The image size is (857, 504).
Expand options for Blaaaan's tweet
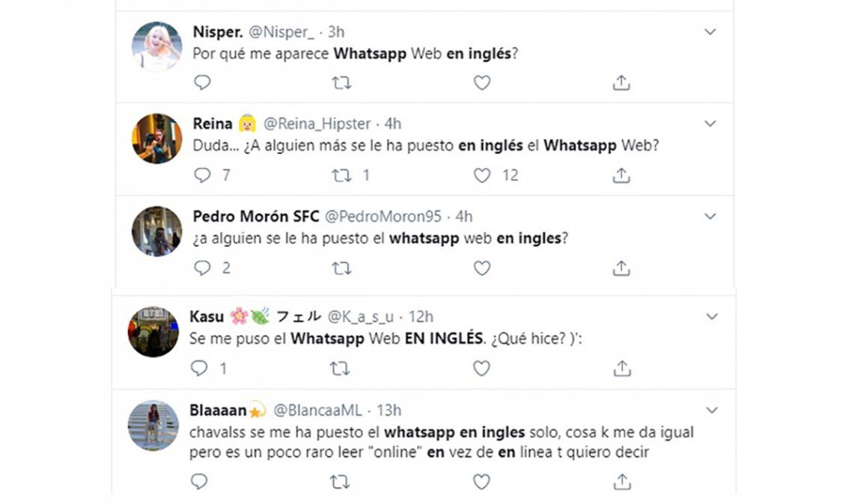712,411
